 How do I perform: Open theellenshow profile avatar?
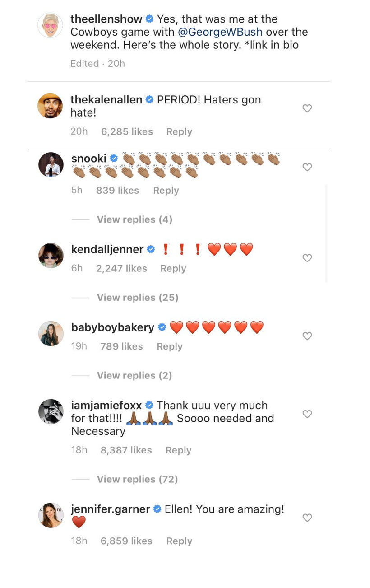tap(50, 25)
